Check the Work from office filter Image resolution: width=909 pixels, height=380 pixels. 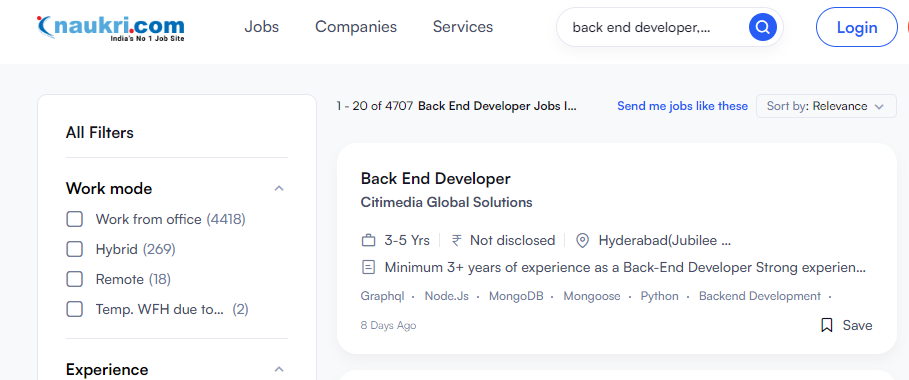pyautogui.click(x=75, y=219)
